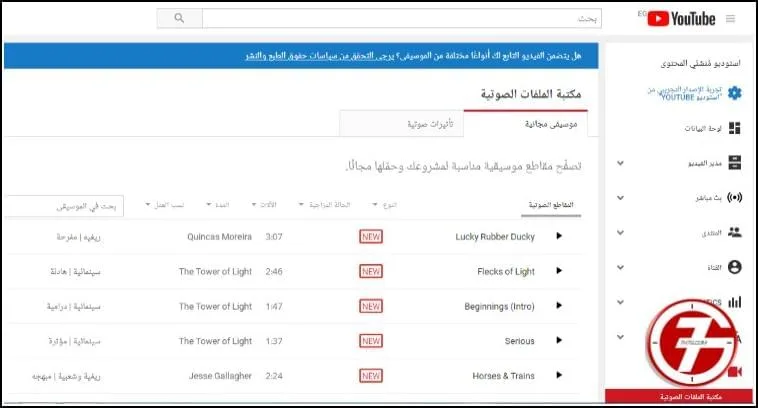
Task: Click the Beginnings (Intro) title
Action: tap(499, 306)
